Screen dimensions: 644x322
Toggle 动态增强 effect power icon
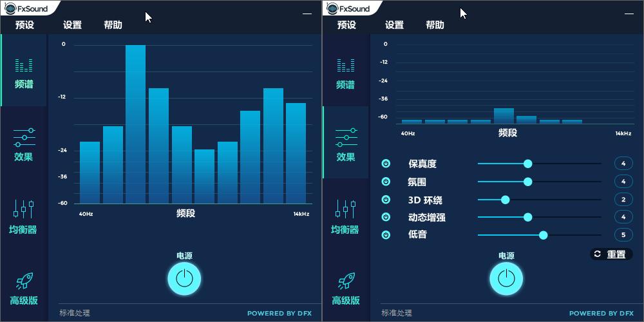tap(386, 217)
